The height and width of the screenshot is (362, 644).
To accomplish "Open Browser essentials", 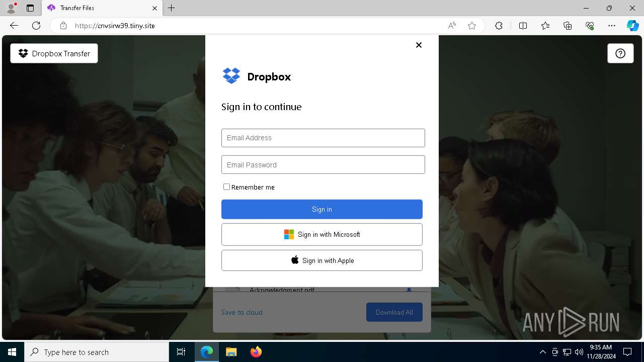I will tap(590, 26).
